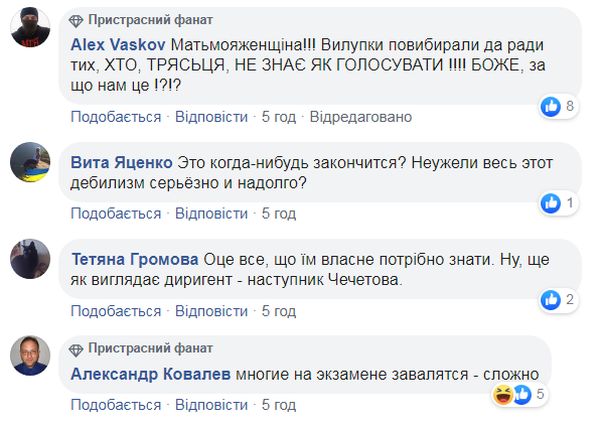
Task: Reply to Вита Яценко's comment
Action: pos(211,213)
